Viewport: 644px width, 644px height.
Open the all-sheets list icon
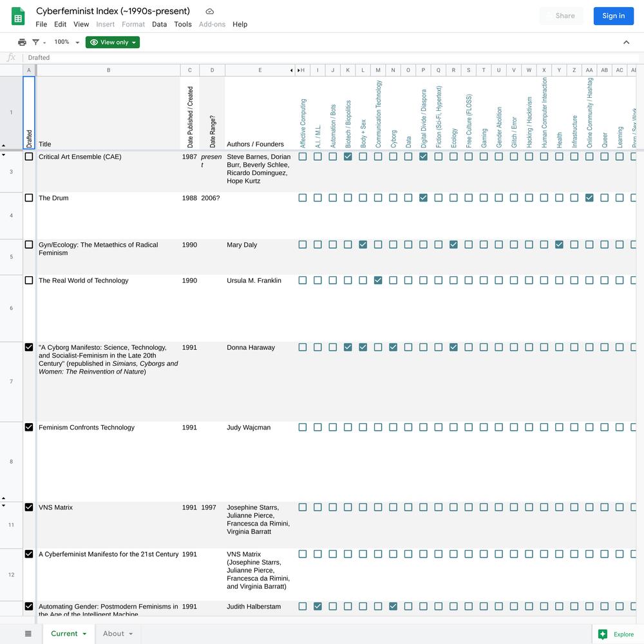coord(28,634)
